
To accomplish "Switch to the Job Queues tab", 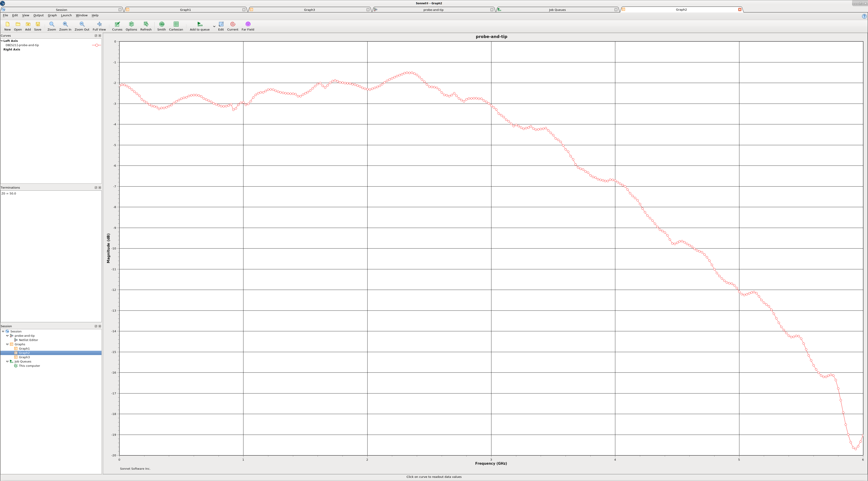I will (x=557, y=10).
